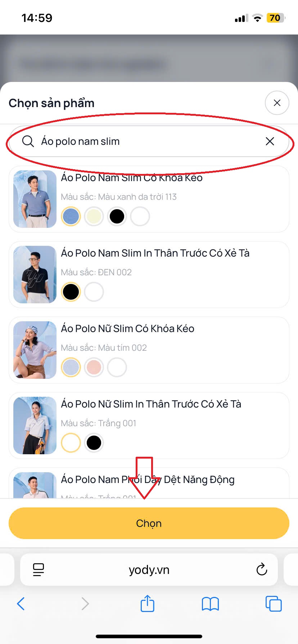Pick cream swatch on Áo Polo Nam Slim Có Khóa Kéo
298x644 pixels.
94,216
